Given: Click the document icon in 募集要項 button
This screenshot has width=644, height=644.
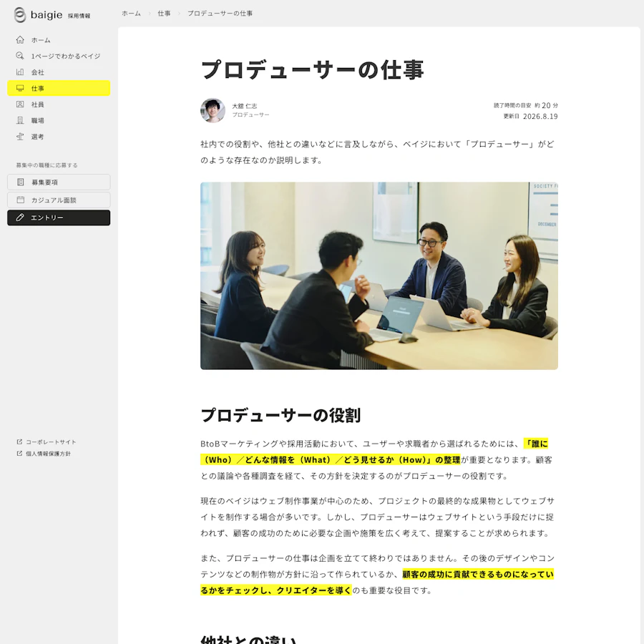Looking at the screenshot, I should click(x=21, y=182).
